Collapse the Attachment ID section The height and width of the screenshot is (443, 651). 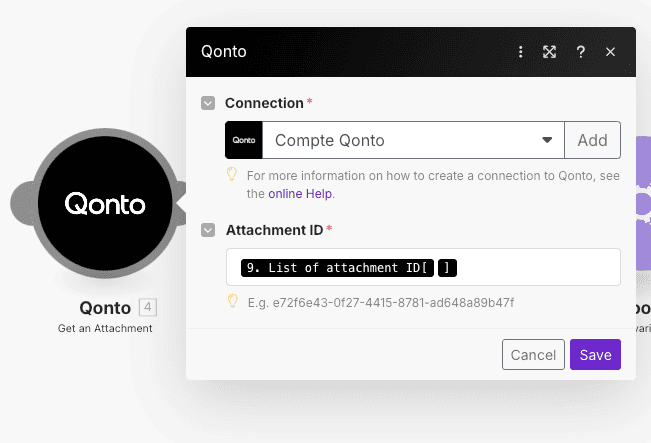tap(208, 230)
